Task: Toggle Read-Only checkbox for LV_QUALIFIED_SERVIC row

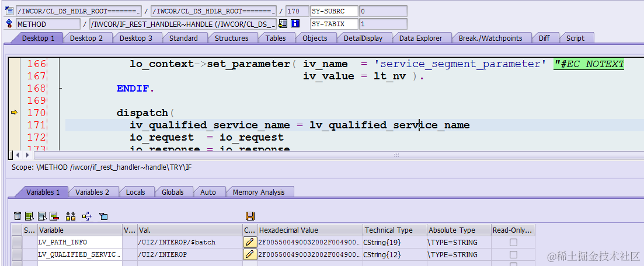Action: [x=513, y=254]
